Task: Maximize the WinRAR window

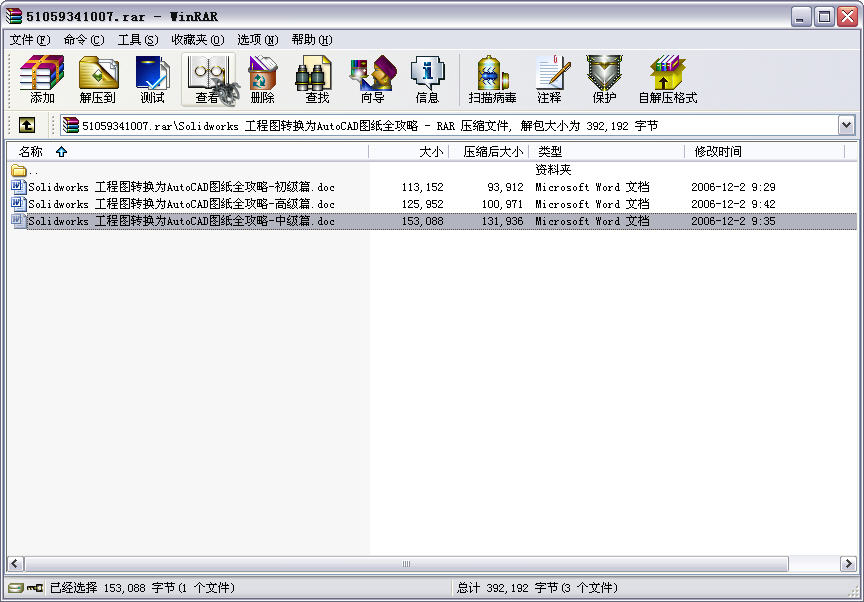Action: pyautogui.click(x=824, y=17)
